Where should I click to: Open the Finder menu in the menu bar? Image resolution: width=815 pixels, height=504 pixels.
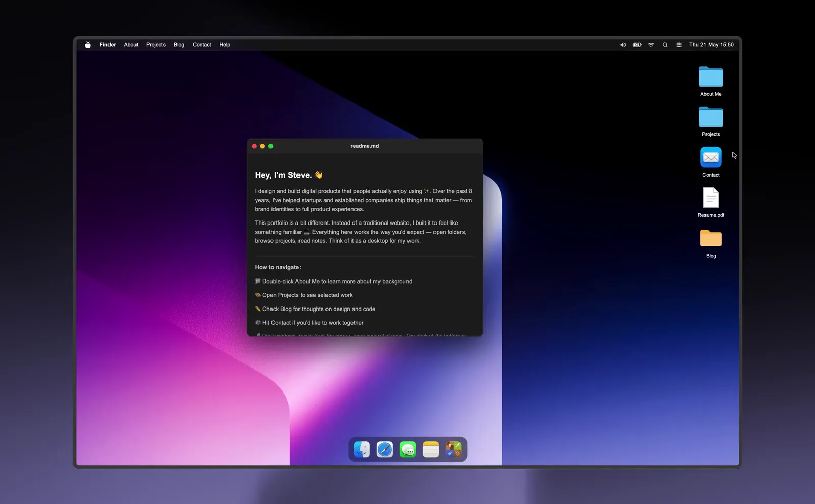click(107, 45)
